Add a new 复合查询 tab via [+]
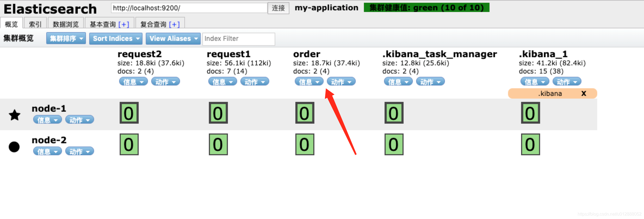This screenshot has height=219, width=644. pos(174,24)
